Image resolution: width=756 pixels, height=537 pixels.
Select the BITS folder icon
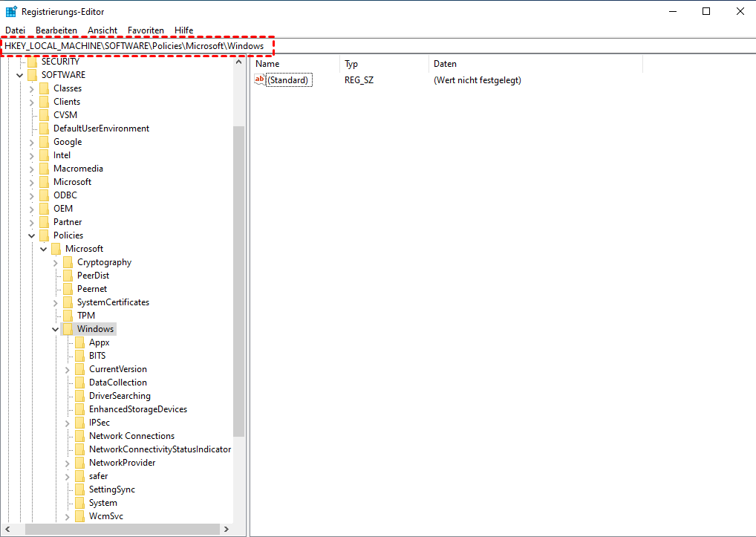click(x=80, y=356)
